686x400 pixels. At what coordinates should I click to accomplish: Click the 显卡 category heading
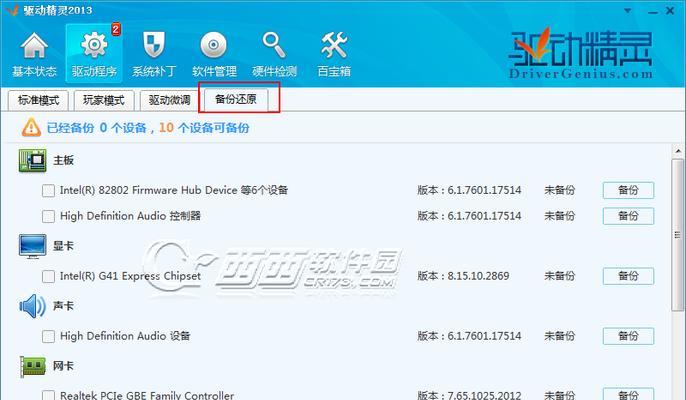click(63, 246)
